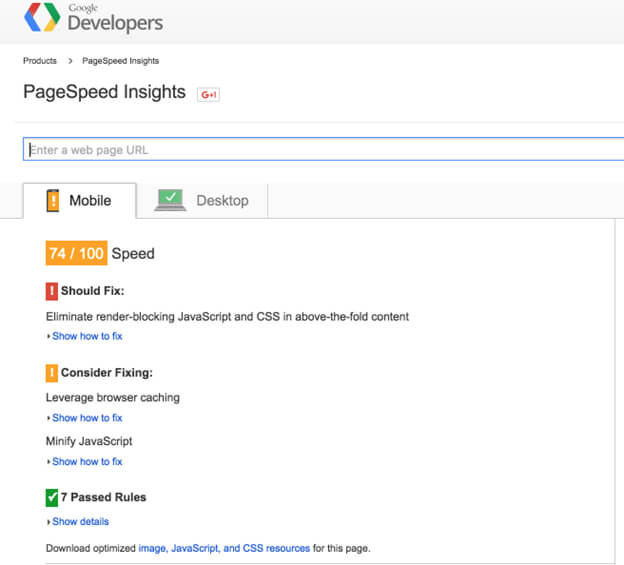Click the green Passed Rules checkmark icon

click(x=52, y=497)
